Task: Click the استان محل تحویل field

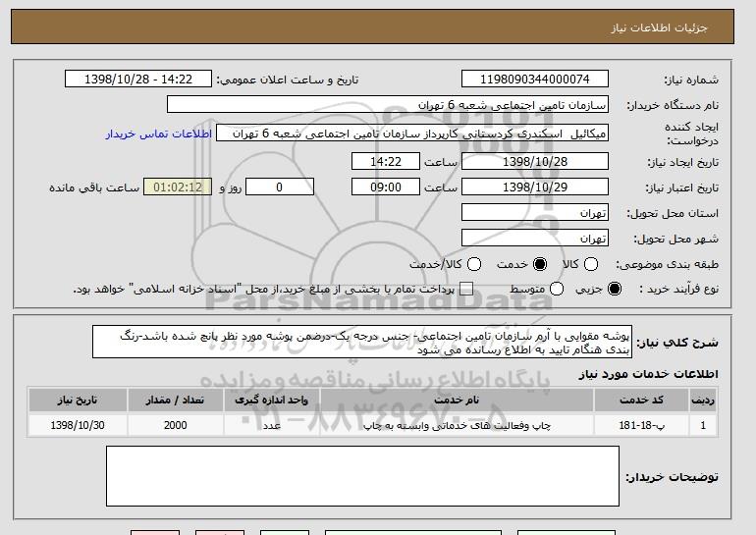Action: (x=535, y=213)
